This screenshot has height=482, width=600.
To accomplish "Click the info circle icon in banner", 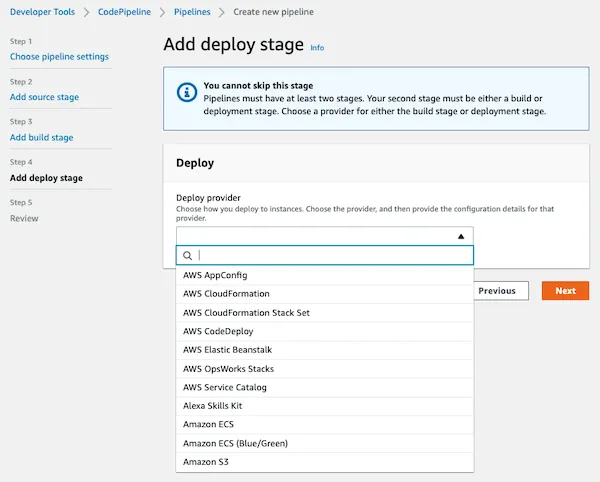I will [x=187, y=92].
